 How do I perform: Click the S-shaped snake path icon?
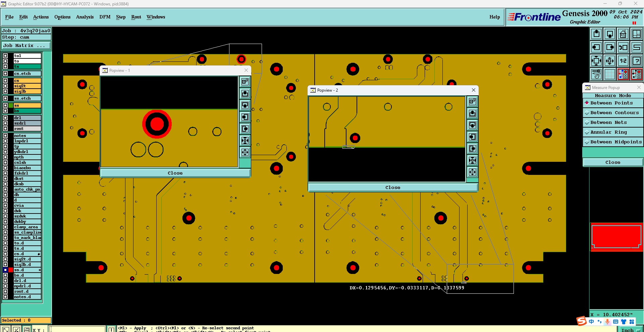637,47
